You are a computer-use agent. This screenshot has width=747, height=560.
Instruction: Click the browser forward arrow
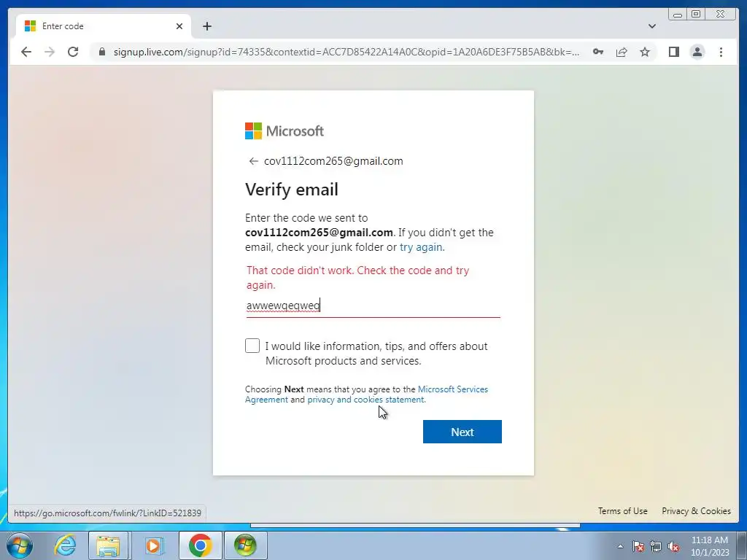coord(50,52)
